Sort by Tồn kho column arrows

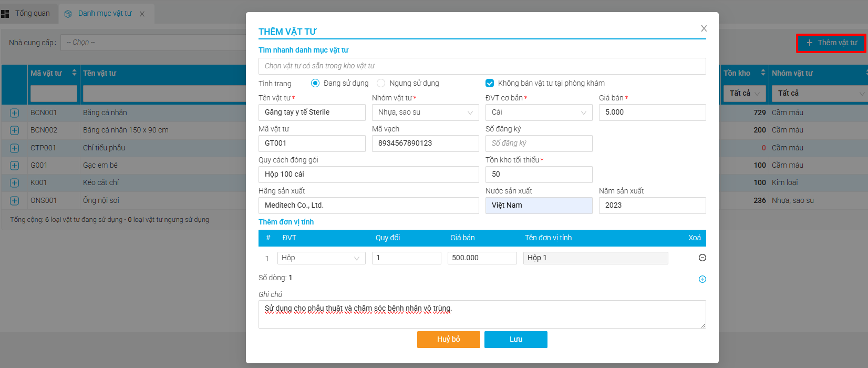[x=763, y=73]
